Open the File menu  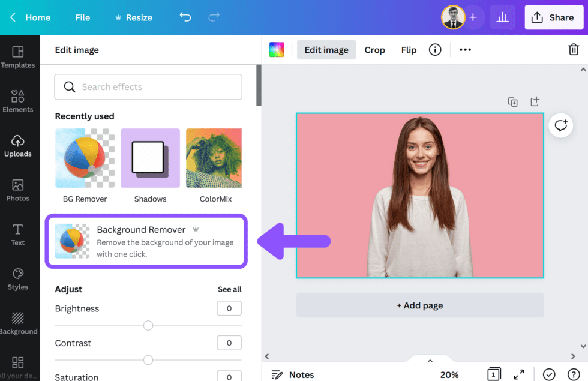pos(82,17)
